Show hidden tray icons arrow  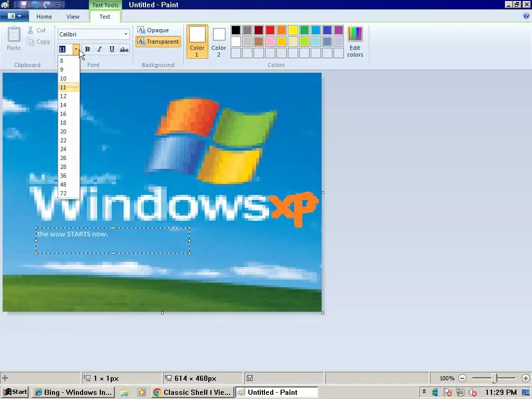tap(424, 392)
